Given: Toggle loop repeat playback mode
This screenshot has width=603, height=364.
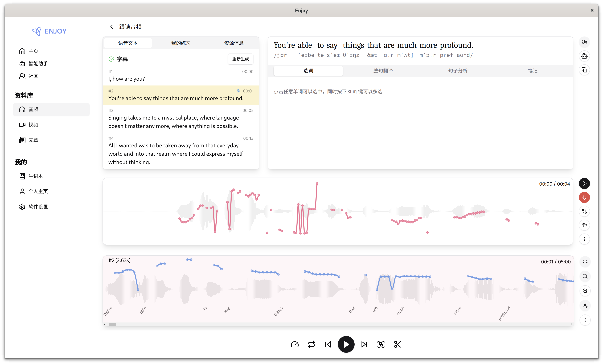Looking at the screenshot, I should [x=311, y=344].
